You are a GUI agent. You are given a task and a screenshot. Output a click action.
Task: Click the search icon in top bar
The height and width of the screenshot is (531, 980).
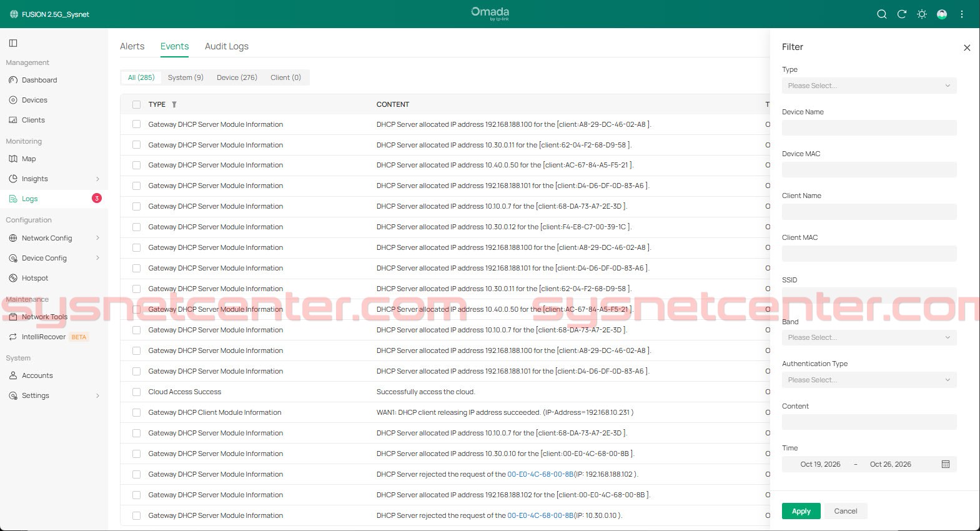click(881, 14)
